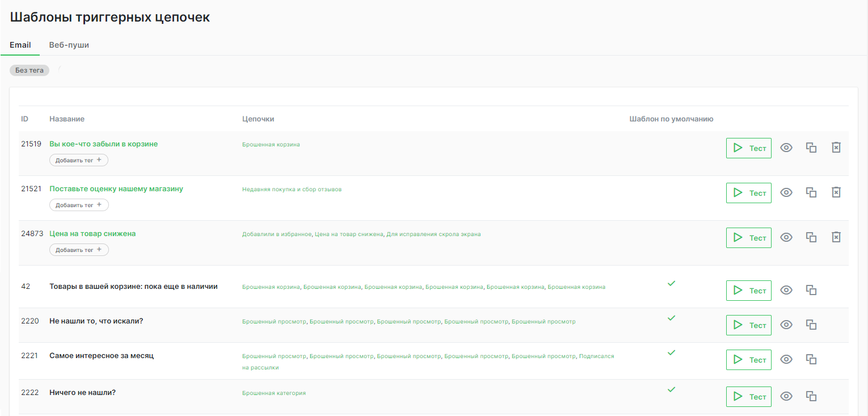Filter by 'Без тега' tag chip
This screenshot has height=416, width=868.
[30, 70]
